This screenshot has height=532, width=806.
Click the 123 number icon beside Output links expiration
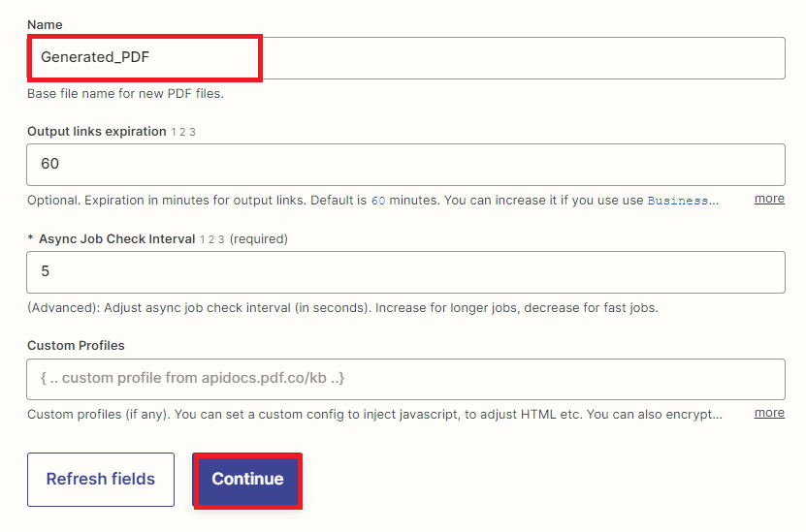[x=184, y=132]
